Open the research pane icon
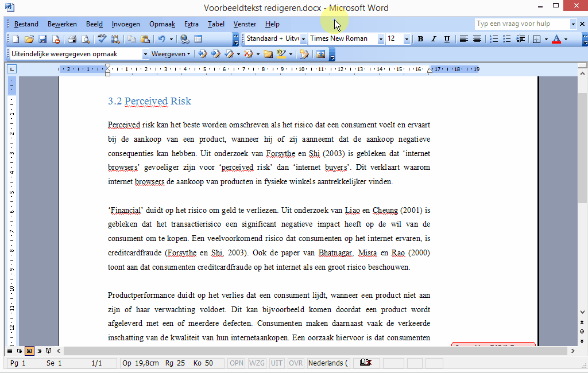 point(115,39)
